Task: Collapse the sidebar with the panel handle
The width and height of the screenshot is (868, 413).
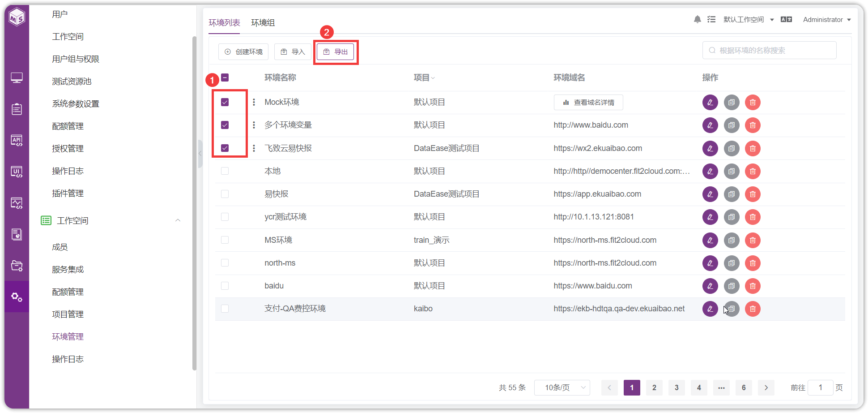Action: pyautogui.click(x=200, y=154)
